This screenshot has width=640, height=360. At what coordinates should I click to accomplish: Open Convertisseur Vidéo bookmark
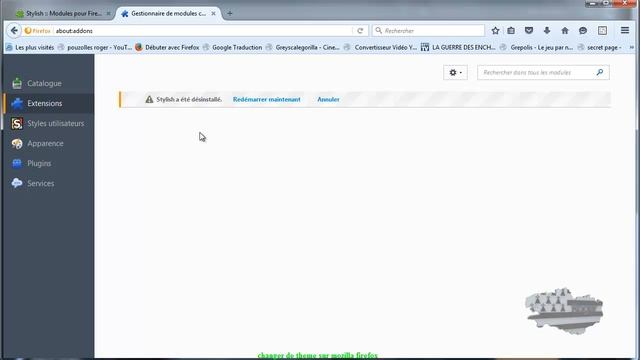pyautogui.click(x=381, y=47)
